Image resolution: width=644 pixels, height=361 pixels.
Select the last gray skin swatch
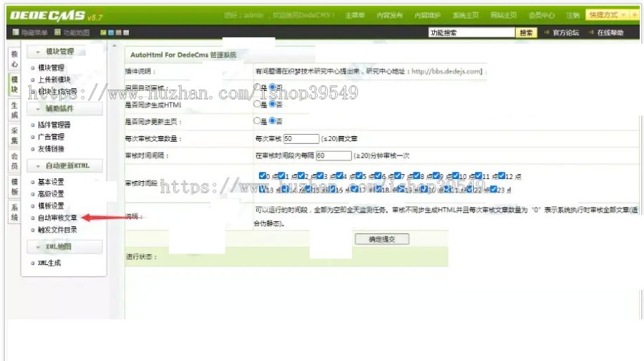click(126, 32)
